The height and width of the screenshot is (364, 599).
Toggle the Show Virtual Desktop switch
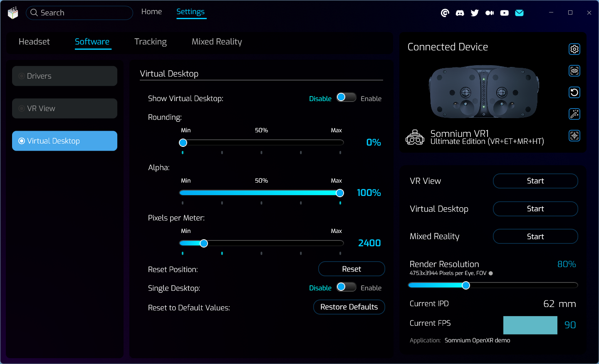[x=346, y=97]
